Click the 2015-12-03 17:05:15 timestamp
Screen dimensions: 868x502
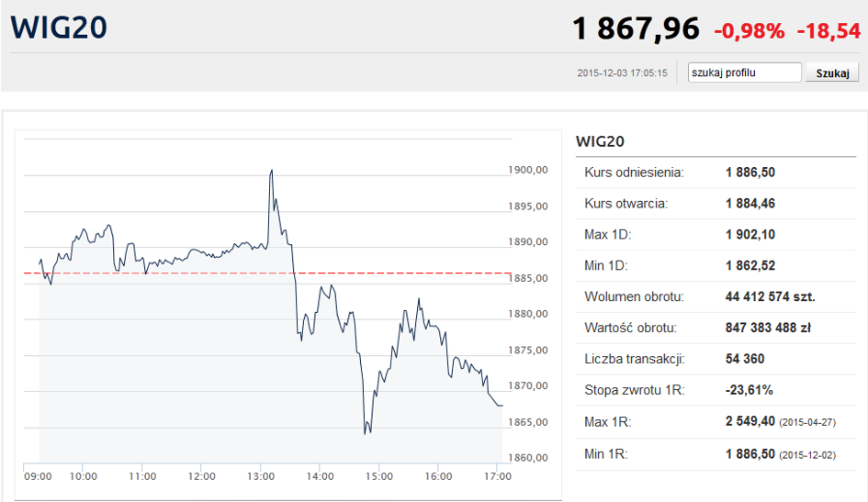tap(622, 73)
